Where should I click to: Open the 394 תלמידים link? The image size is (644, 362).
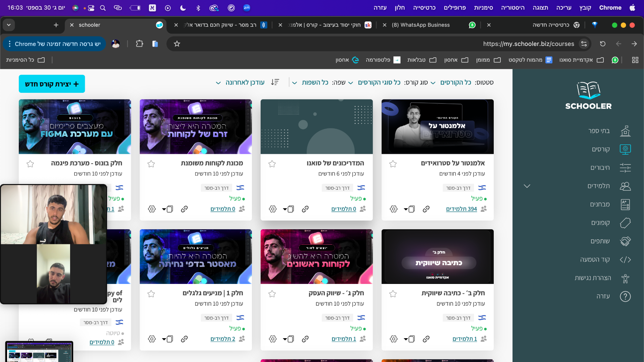[461, 209]
